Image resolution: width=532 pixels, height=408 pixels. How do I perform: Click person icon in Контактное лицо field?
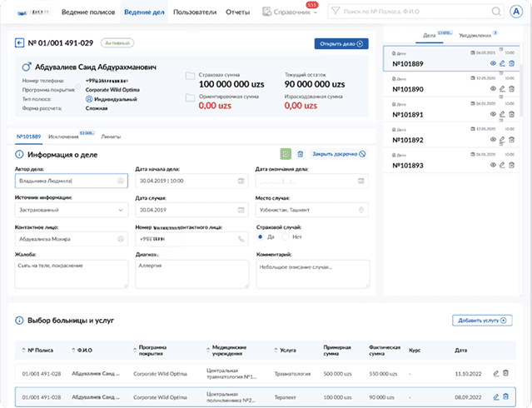click(121, 239)
